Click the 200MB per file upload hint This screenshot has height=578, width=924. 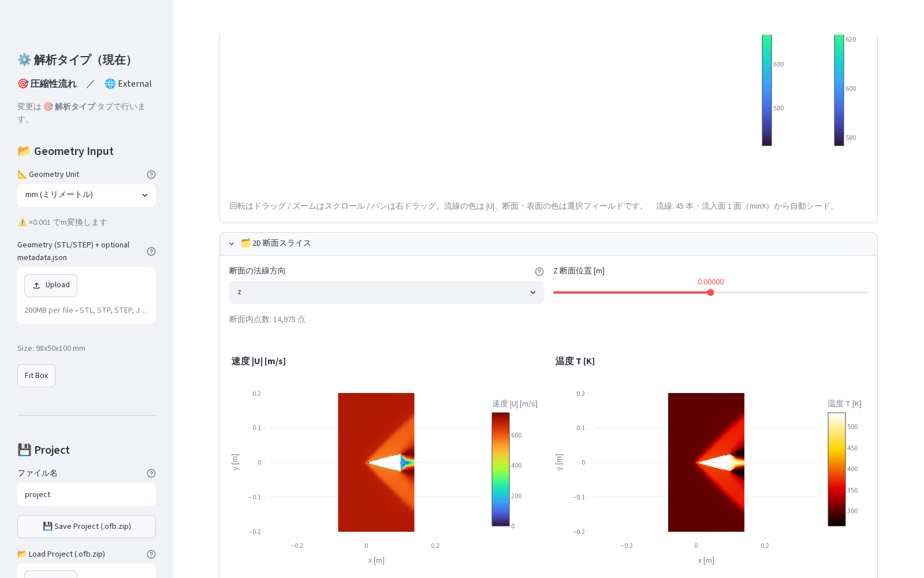click(x=86, y=310)
